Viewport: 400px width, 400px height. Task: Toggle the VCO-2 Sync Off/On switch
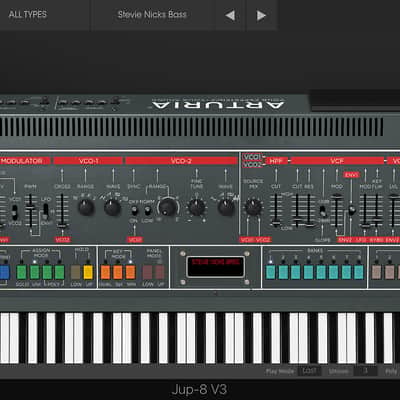point(134,211)
